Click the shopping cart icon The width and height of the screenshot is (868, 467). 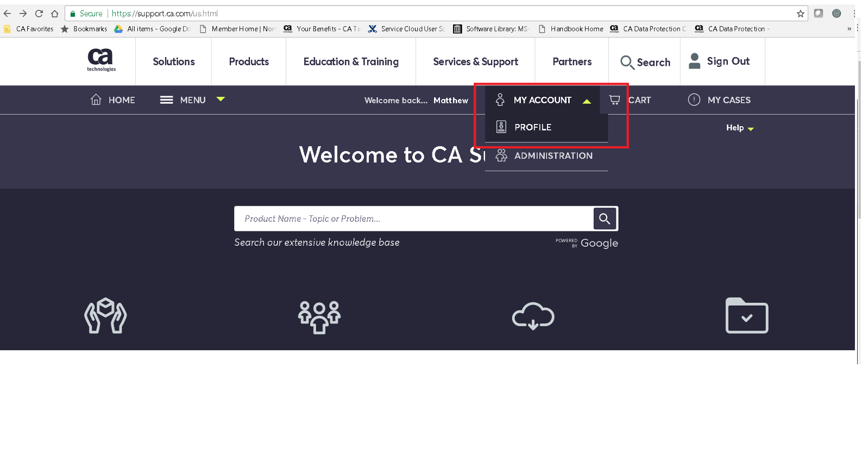coord(614,100)
